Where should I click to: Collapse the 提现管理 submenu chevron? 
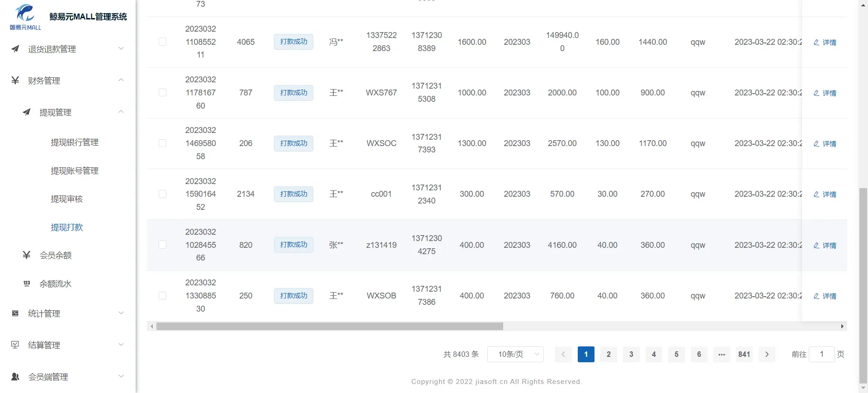click(x=121, y=112)
